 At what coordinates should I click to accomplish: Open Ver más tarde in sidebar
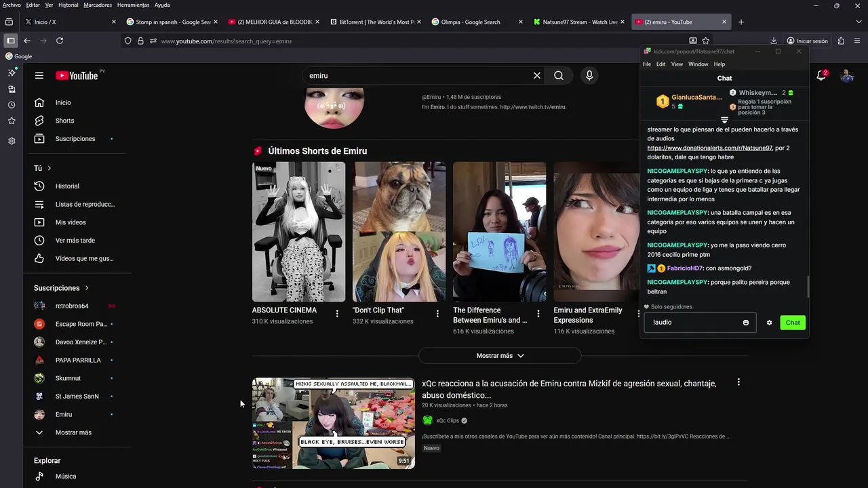click(x=75, y=241)
